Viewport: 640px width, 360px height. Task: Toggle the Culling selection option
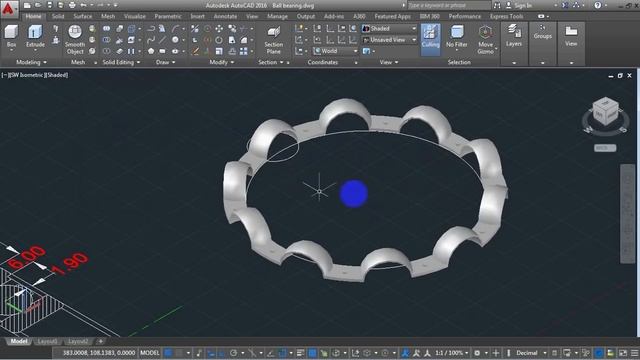(x=430, y=39)
